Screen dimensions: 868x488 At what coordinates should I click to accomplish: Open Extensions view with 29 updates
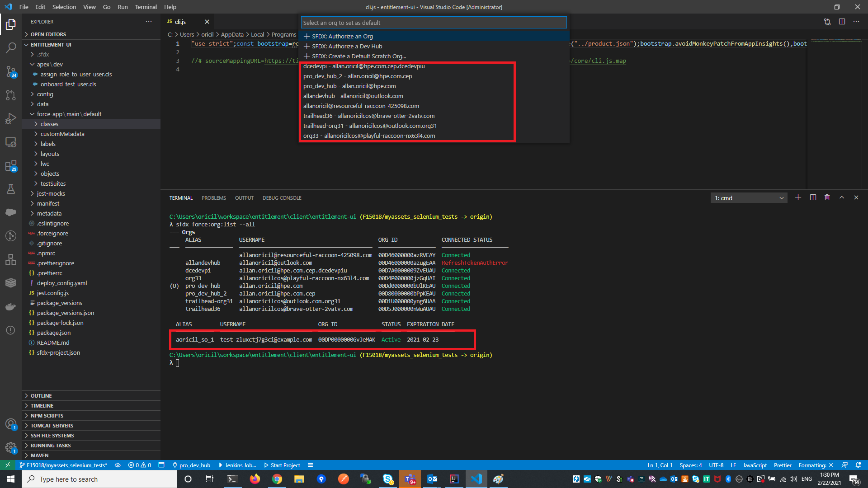click(x=11, y=166)
